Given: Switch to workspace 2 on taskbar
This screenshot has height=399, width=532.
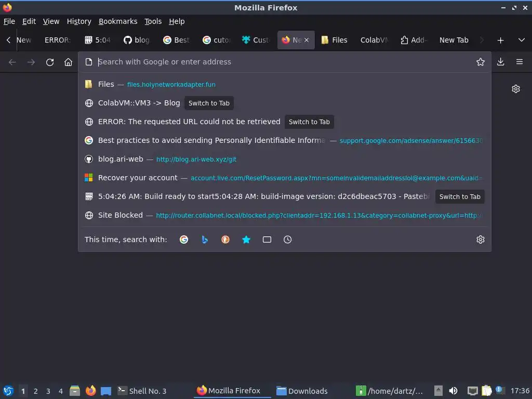Looking at the screenshot, I should (x=36, y=391).
